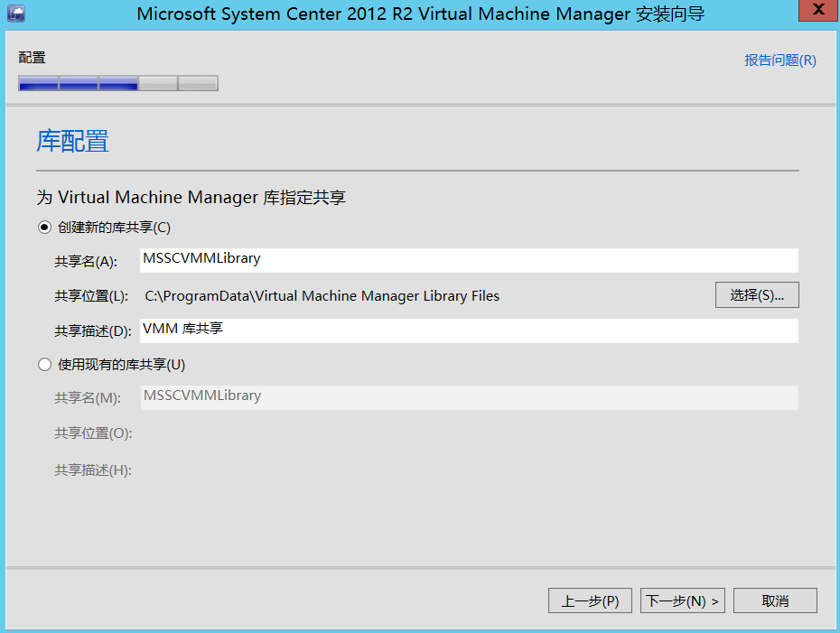Screen dimensions: 840x633
Task: Click the 共享名(A) input field with MSSCVMMLibrary
Action: 470,260
